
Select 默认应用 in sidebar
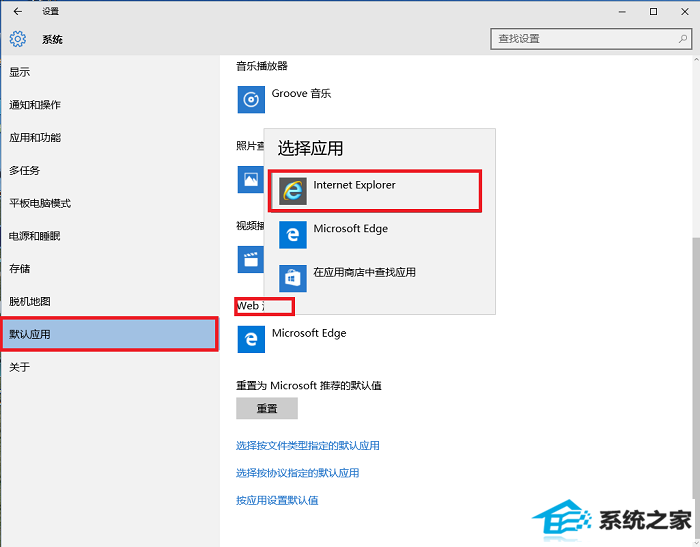pos(109,334)
